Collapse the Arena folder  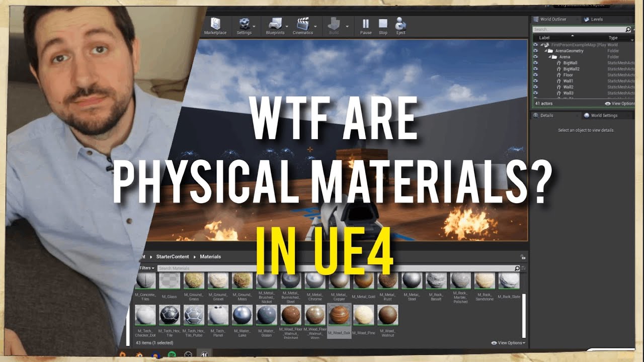[x=549, y=57]
